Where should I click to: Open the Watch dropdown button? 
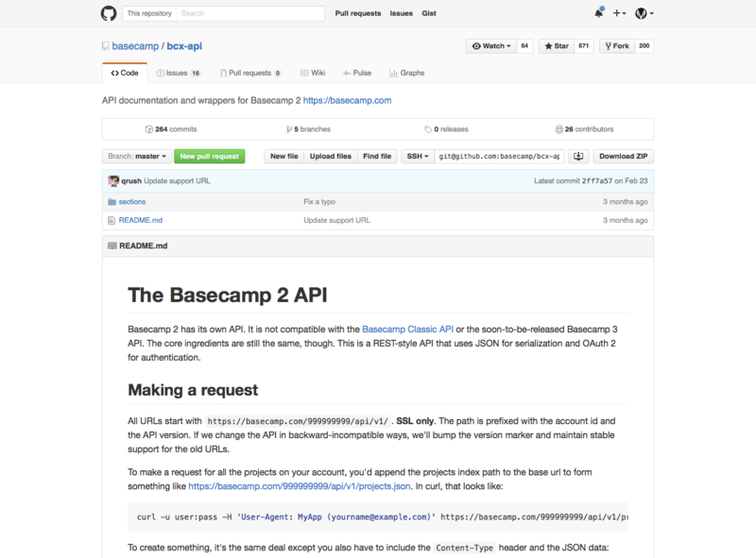click(x=491, y=45)
